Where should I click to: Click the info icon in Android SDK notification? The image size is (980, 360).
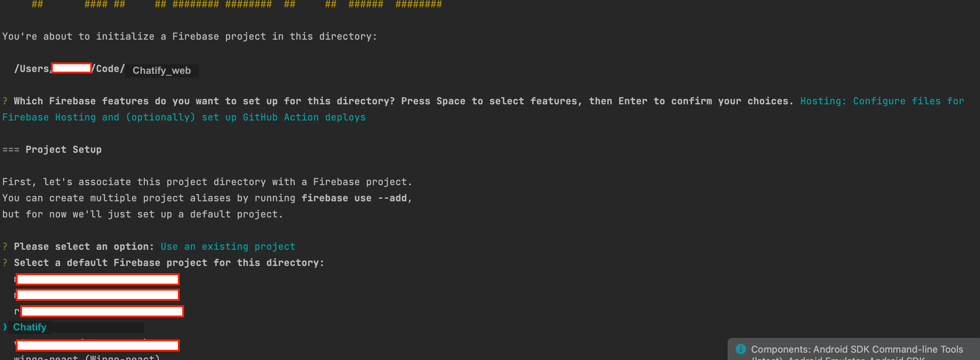coord(741,349)
